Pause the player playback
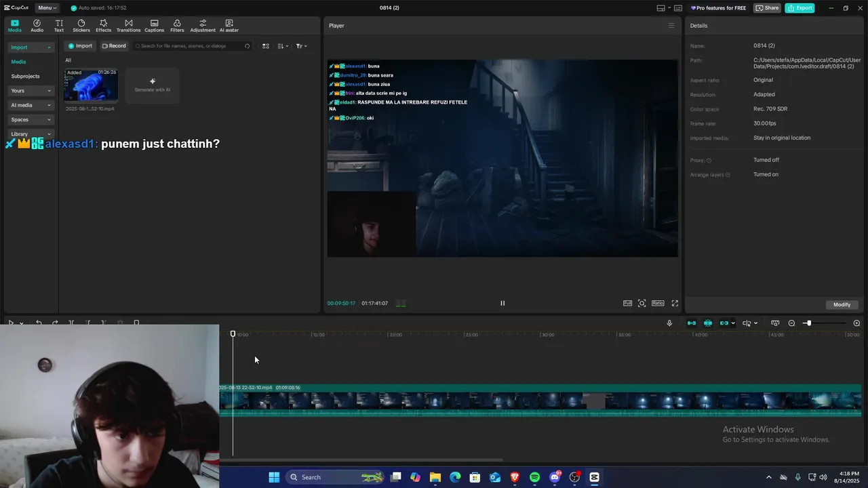 [502, 303]
